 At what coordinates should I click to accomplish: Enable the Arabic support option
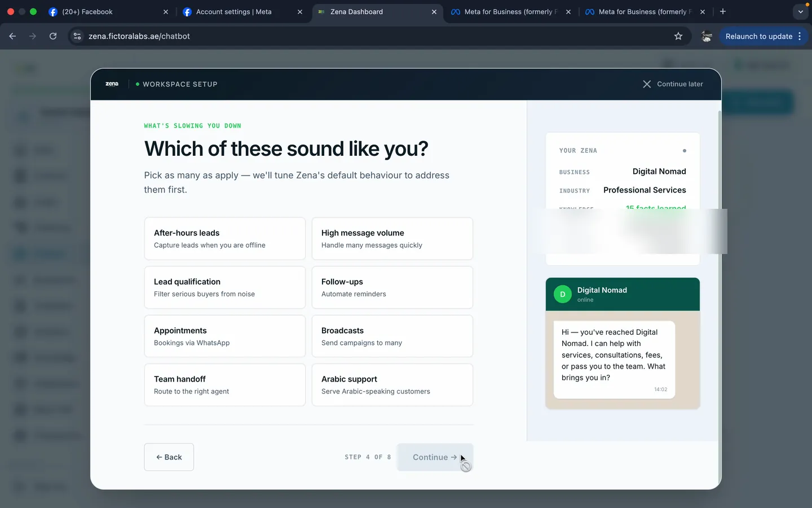coord(392,385)
